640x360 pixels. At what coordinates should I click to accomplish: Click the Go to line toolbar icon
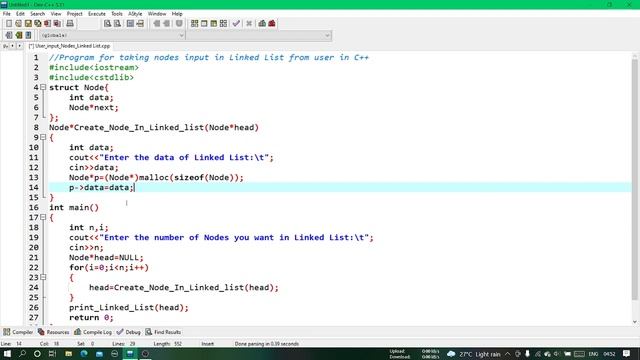click(140, 24)
